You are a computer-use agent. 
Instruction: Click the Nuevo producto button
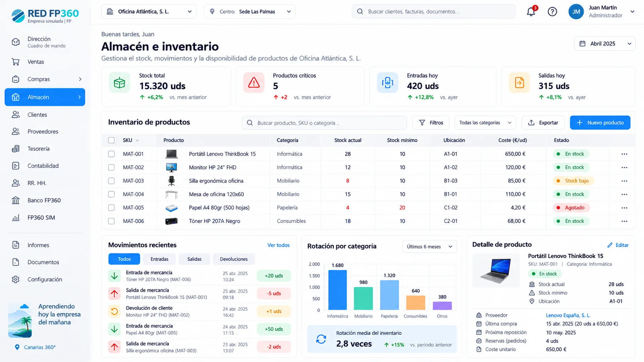point(600,123)
